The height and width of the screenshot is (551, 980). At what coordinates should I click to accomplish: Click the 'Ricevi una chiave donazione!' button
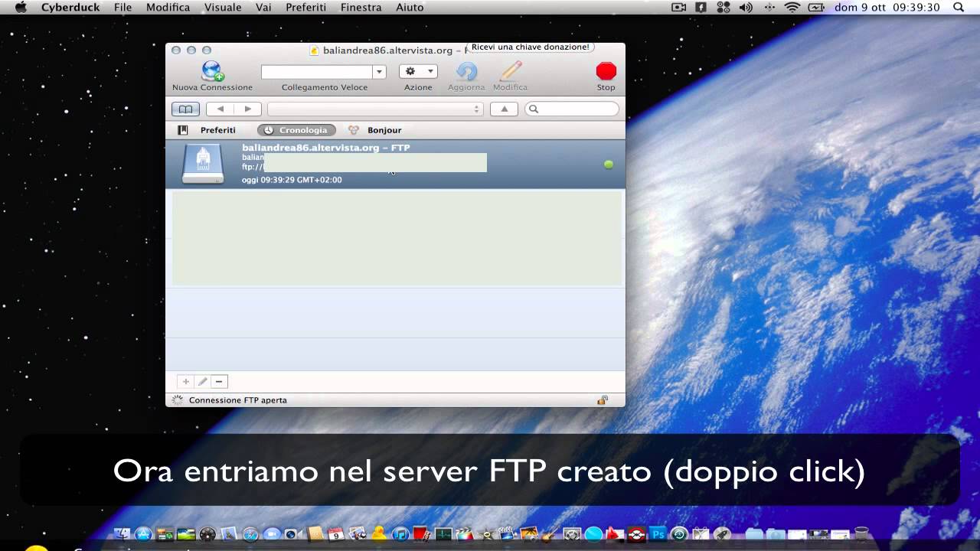[x=531, y=47]
